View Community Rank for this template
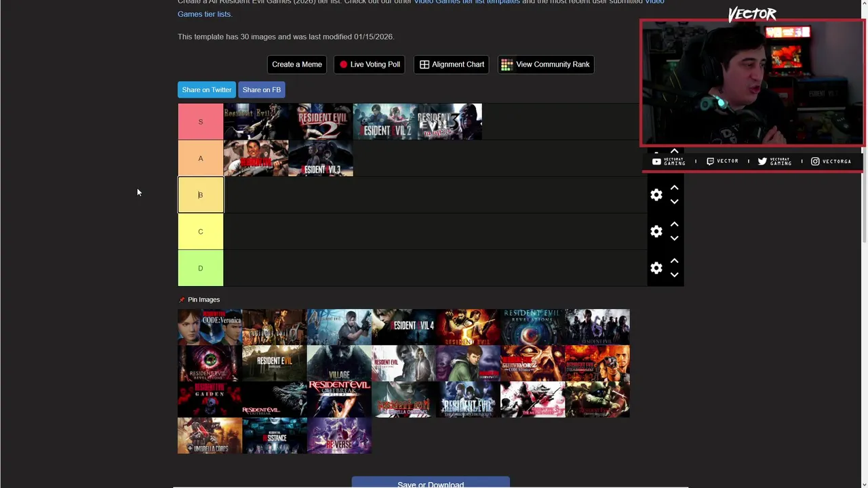This screenshot has width=868, height=488. 546,64
